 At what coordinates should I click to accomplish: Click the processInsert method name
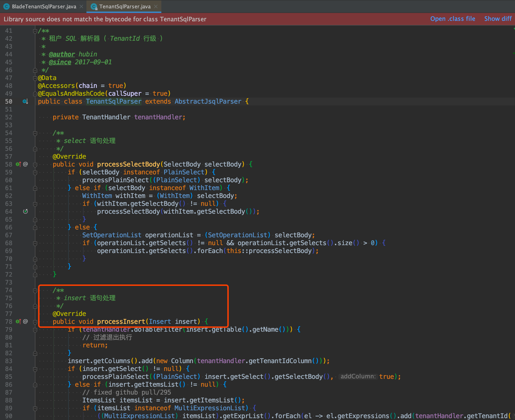pos(121,321)
